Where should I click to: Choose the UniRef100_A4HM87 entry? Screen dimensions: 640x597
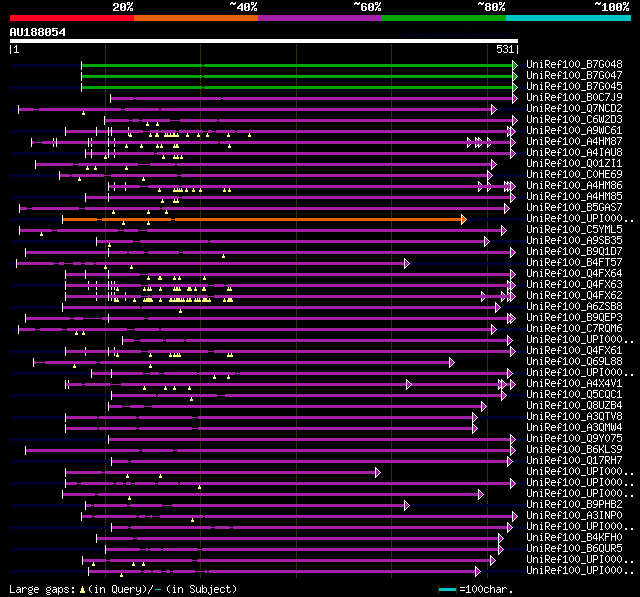click(x=574, y=142)
